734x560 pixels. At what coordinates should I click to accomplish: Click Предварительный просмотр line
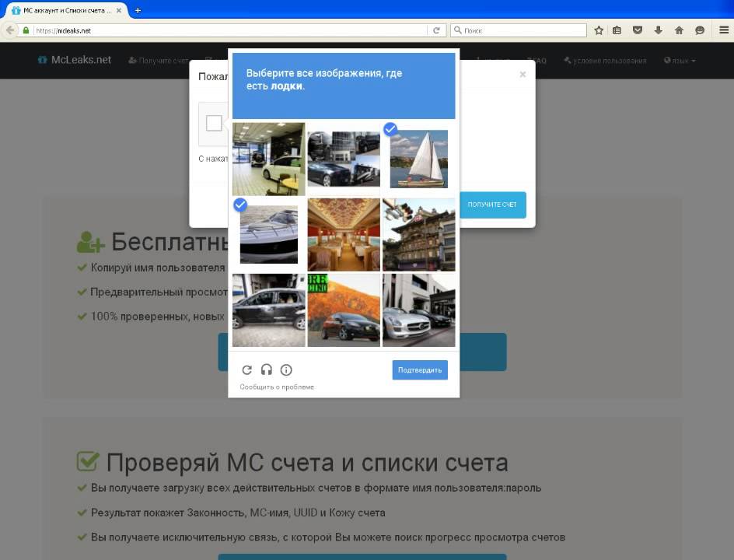coord(159,292)
